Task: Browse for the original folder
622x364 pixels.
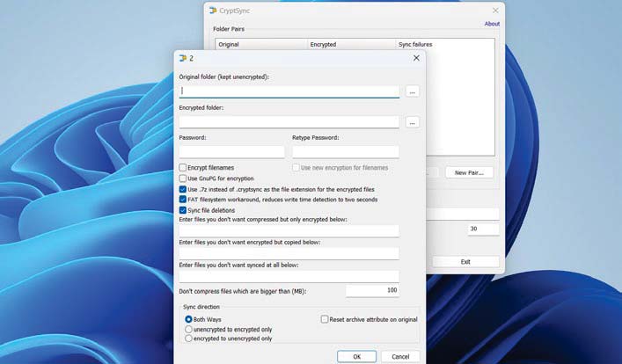Action: click(x=413, y=91)
